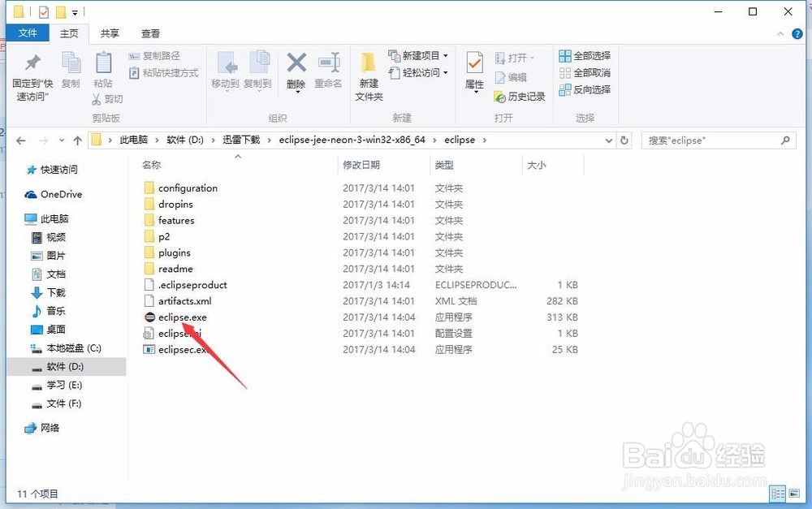Click the Copy Path (复制路径) icon
Screen dimensions: 812x509
[133, 56]
